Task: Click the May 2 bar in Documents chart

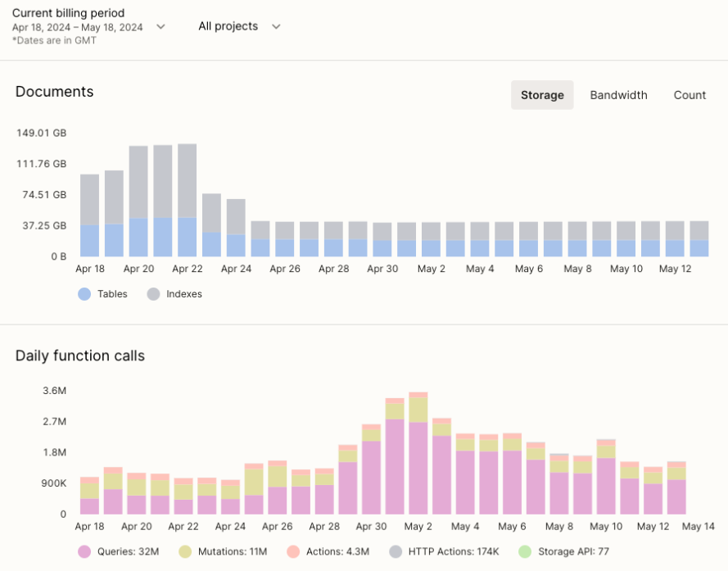Action: [x=431, y=239]
